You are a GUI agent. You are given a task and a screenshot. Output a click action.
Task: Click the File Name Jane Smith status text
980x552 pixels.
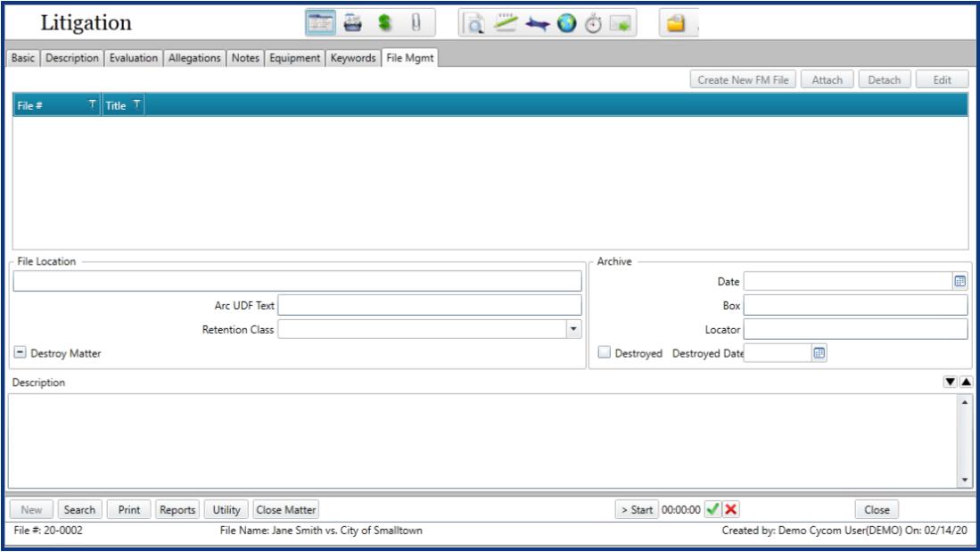(x=321, y=530)
